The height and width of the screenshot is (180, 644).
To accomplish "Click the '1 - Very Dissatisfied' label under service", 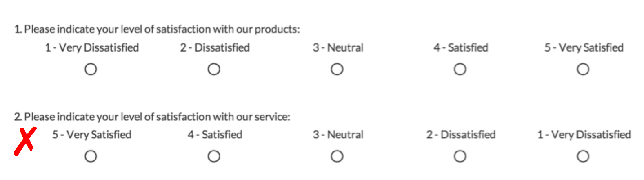I will (584, 135).
